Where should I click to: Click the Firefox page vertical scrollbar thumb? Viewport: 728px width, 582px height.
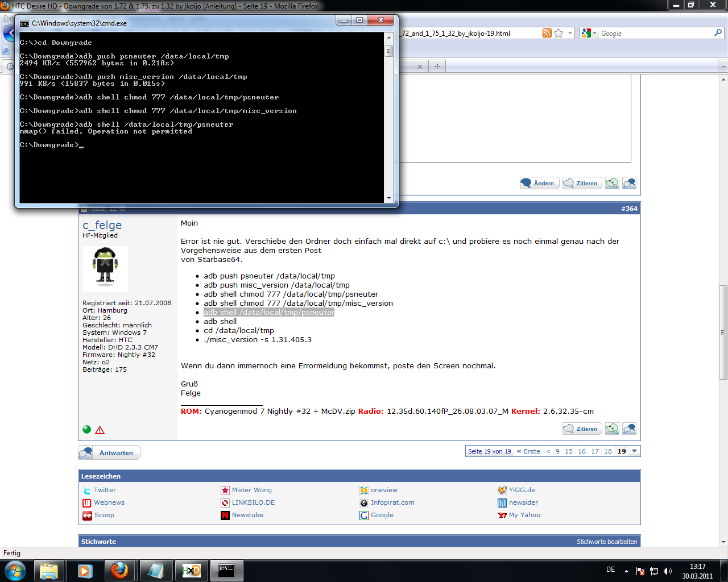point(723,332)
